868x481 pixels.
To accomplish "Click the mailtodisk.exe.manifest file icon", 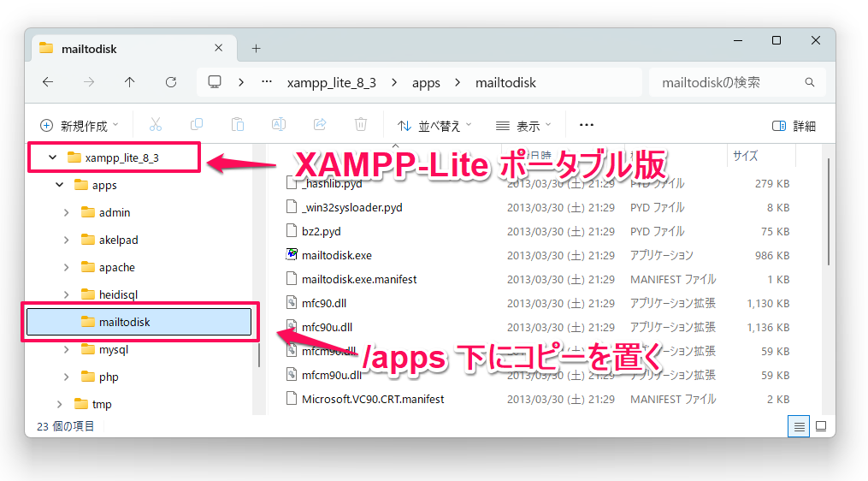I will click(x=291, y=279).
